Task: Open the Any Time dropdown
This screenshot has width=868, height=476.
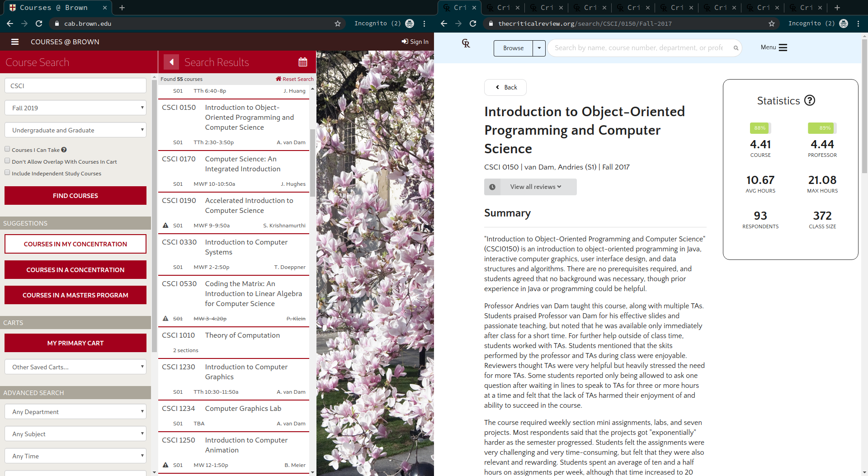Action: click(x=75, y=456)
